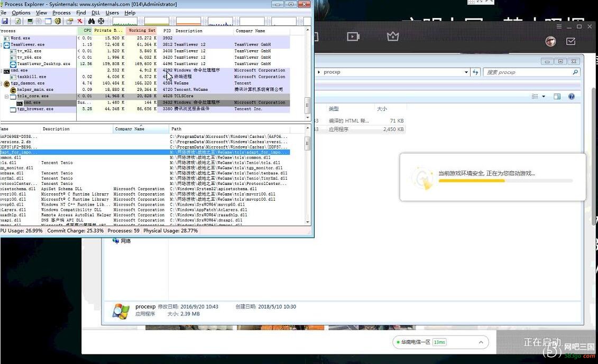Select the tcls_core.exe process row
This screenshot has width=598, height=364.
pos(145,96)
